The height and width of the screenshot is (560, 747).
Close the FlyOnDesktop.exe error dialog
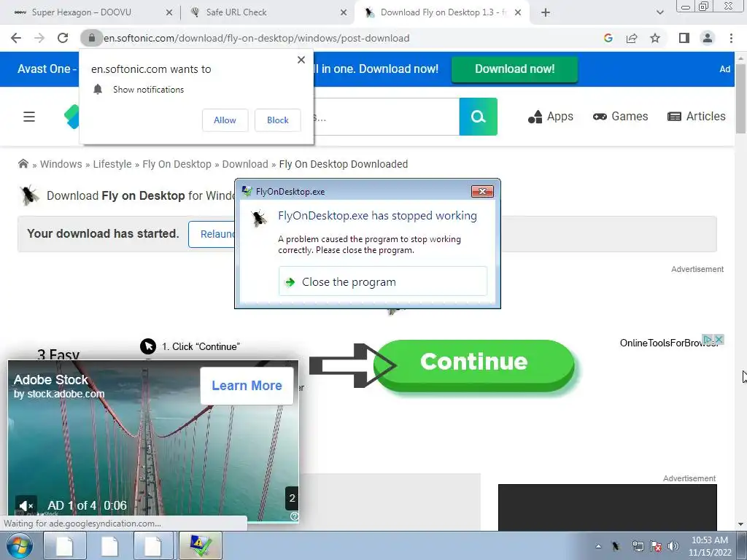(x=482, y=192)
